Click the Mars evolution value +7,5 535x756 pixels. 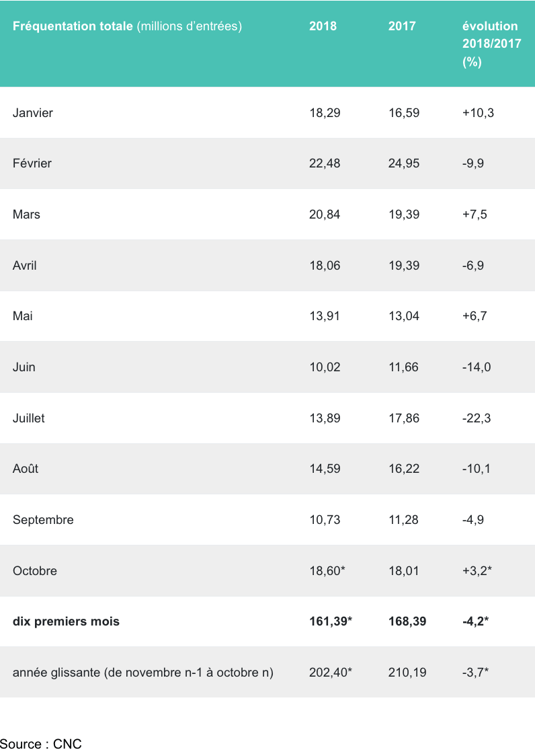(x=475, y=215)
